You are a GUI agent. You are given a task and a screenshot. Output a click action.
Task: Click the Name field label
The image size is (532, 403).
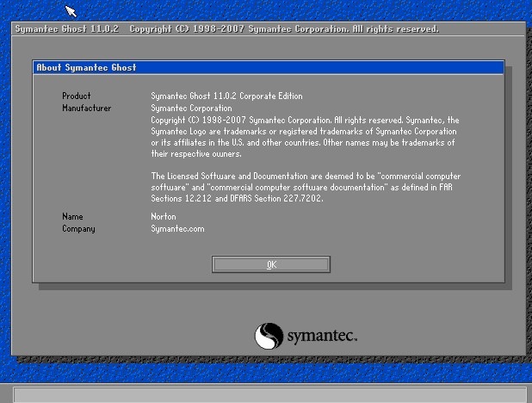click(72, 216)
